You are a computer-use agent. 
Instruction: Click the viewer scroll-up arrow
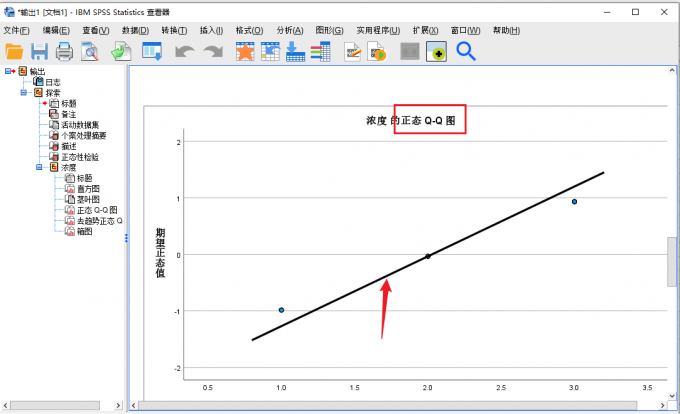[672, 70]
